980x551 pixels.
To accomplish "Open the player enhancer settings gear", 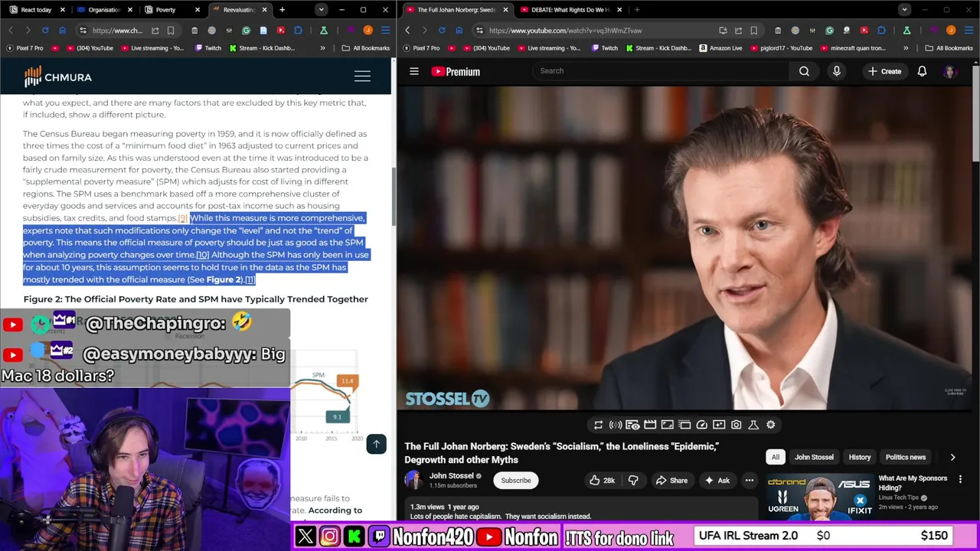I will click(x=770, y=425).
